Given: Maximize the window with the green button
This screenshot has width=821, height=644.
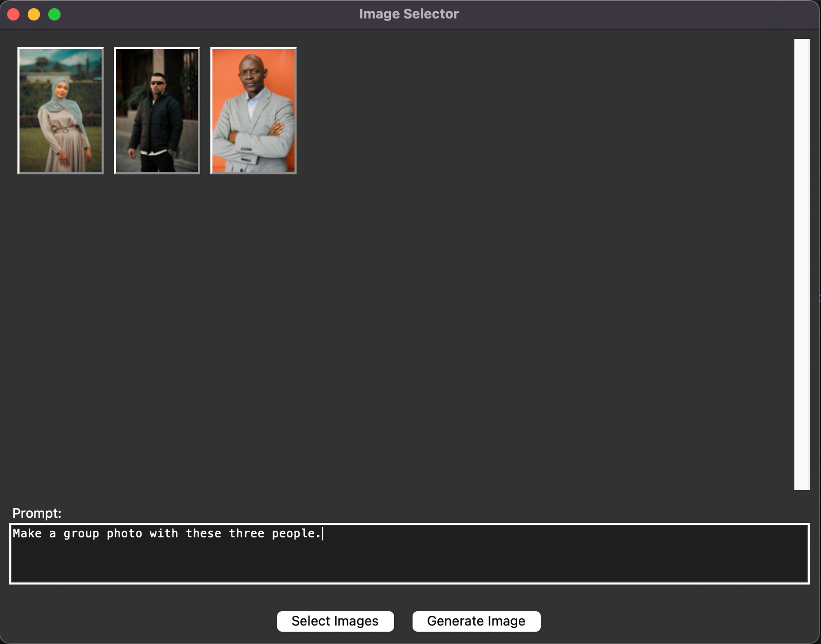Looking at the screenshot, I should pyautogui.click(x=54, y=14).
